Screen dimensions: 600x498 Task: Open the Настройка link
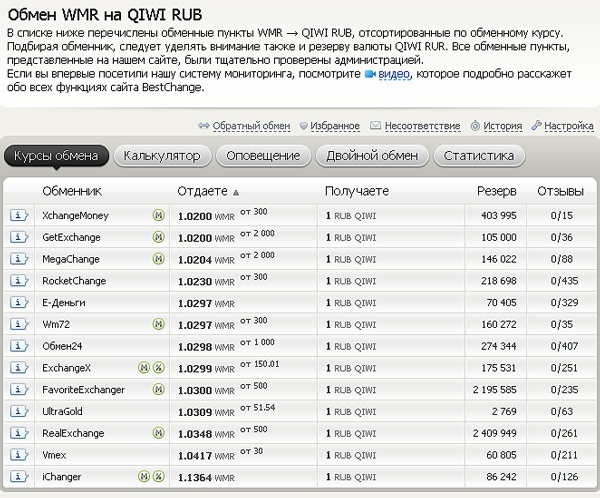[569, 126]
